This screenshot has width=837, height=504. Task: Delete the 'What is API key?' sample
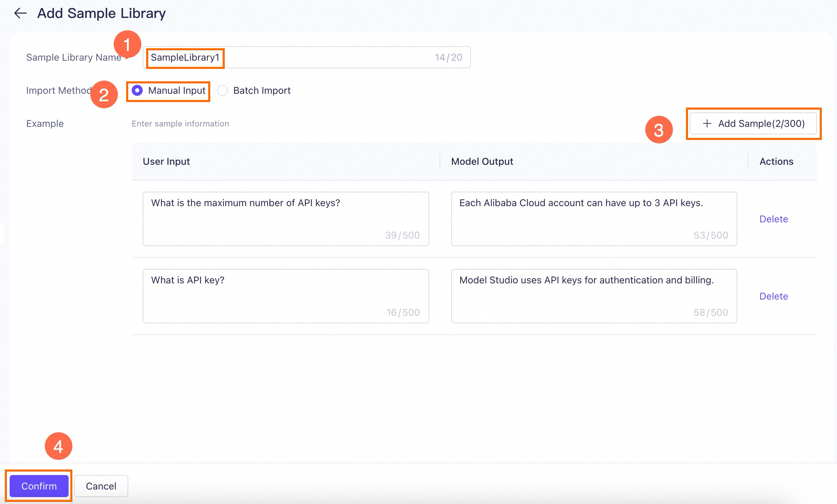pyautogui.click(x=774, y=296)
